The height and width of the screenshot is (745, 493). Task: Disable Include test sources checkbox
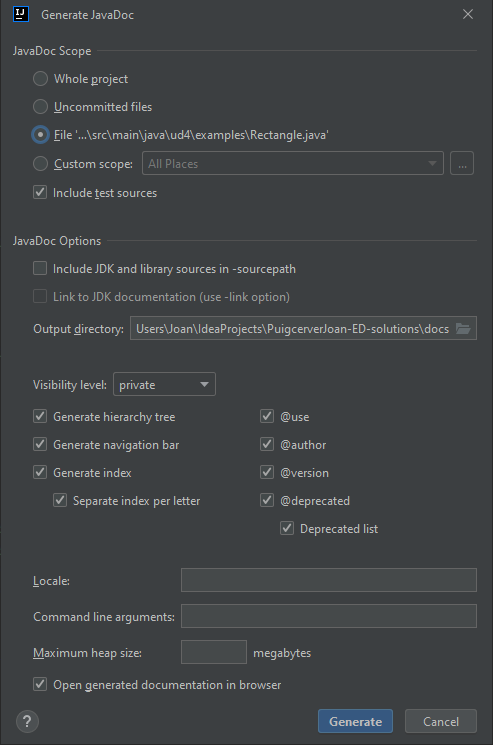(x=40, y=192)
